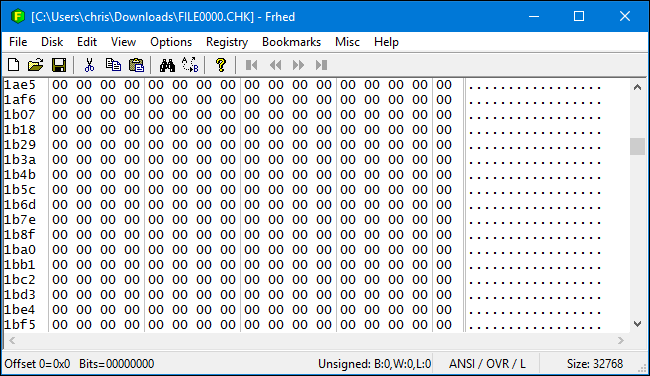
Task: Go to next block with forward icon
Action: coord(298,65)
